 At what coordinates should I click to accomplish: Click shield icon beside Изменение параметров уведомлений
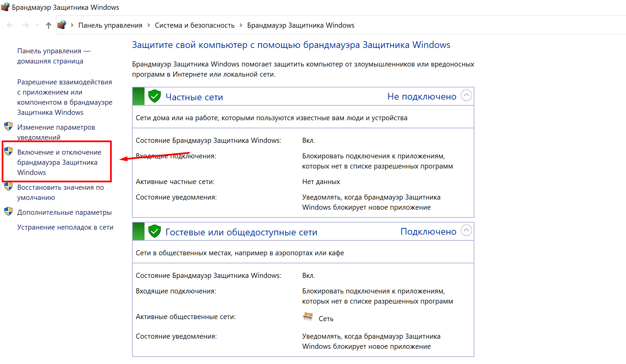click(8, 127)
